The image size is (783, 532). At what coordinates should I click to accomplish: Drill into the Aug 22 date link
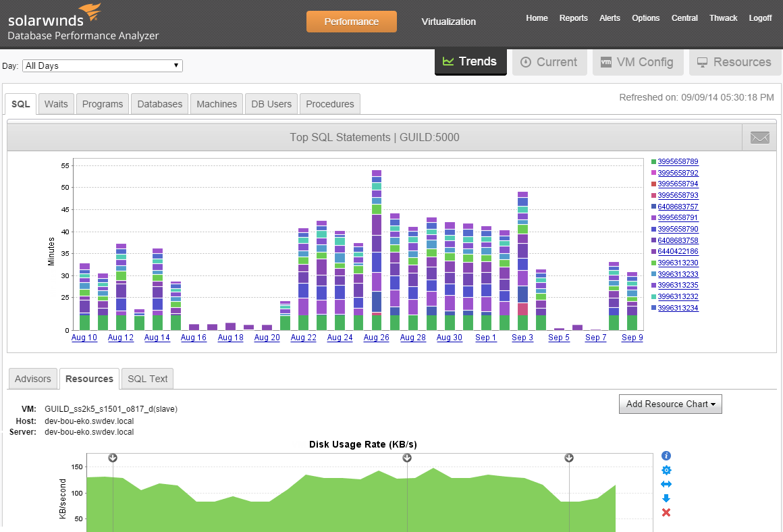(304, 337)
